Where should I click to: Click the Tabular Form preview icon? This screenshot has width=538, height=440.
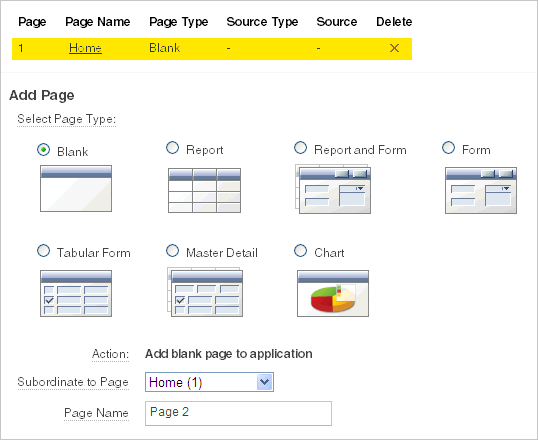click(x=76, y=293)
